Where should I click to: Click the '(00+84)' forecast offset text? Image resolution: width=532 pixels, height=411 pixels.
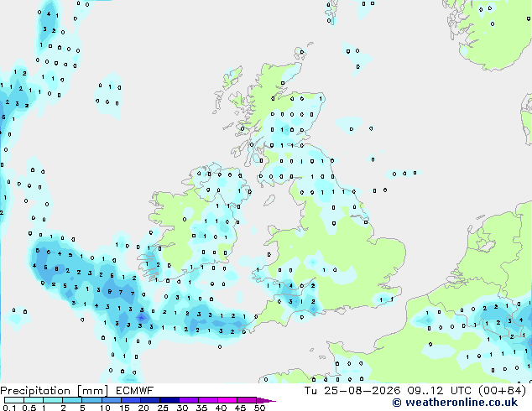click(x=502, y=391)
